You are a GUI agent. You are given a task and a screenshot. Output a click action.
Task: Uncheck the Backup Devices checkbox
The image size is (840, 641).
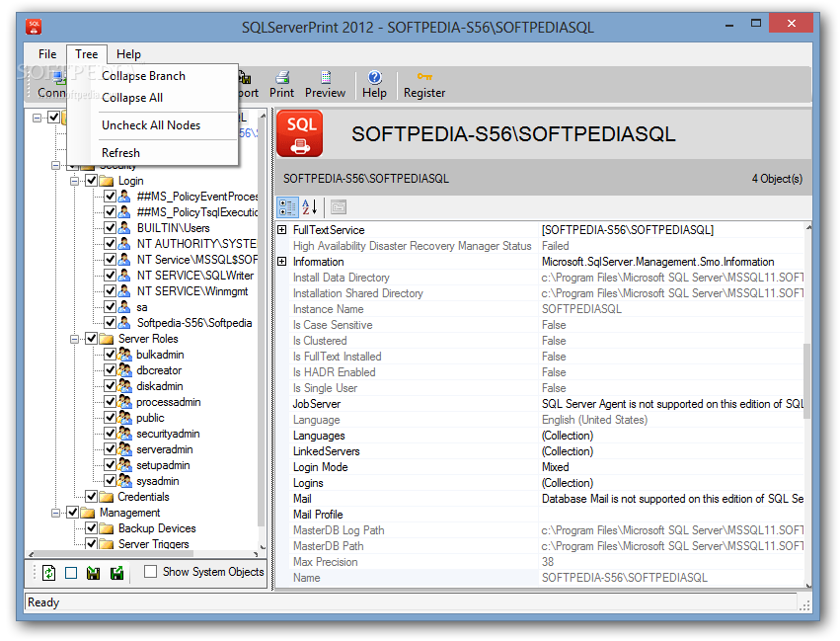92,528
